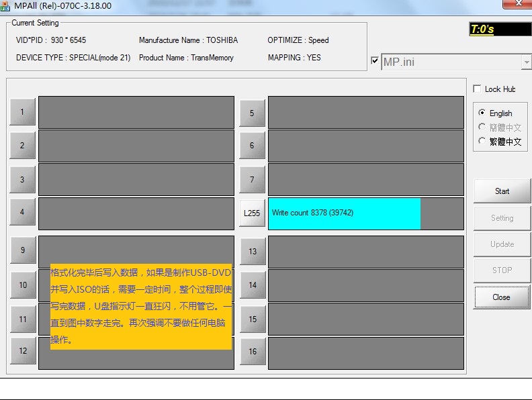Click port slot button 7
The image size is (532, 400).
pyautogui.click(x=253, y=180)
